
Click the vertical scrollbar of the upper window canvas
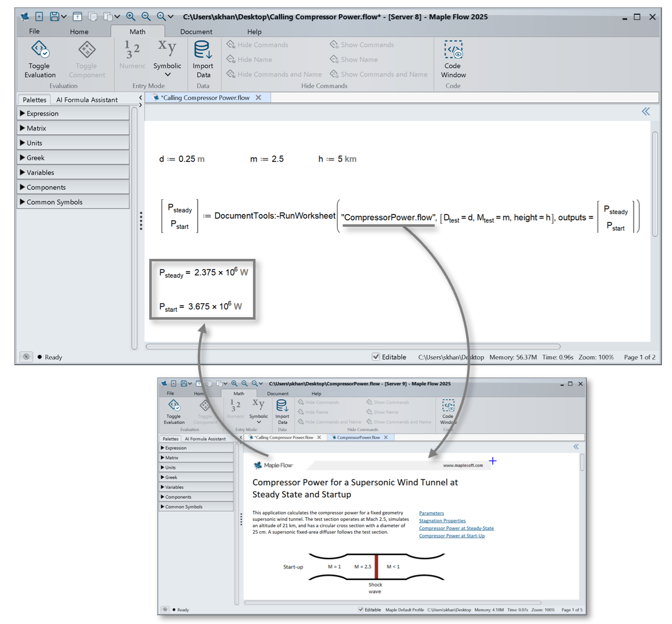click(655, 184)
